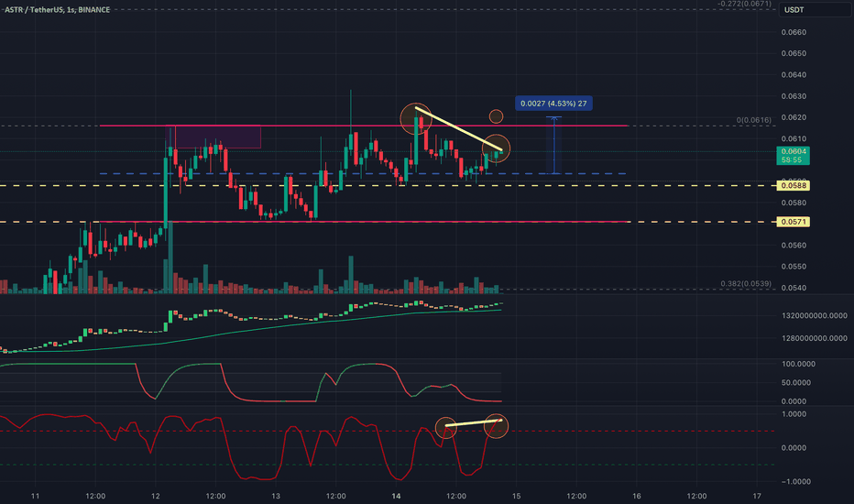Click the 0.0560 price axis value

[x=794, y=246]
